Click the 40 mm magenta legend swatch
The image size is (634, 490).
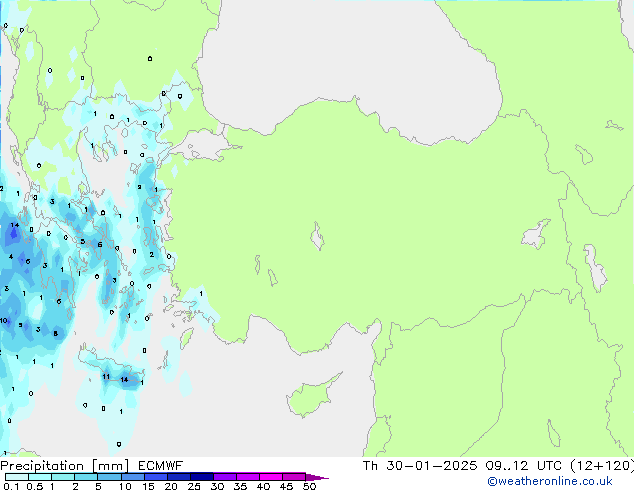coord(271,477)
